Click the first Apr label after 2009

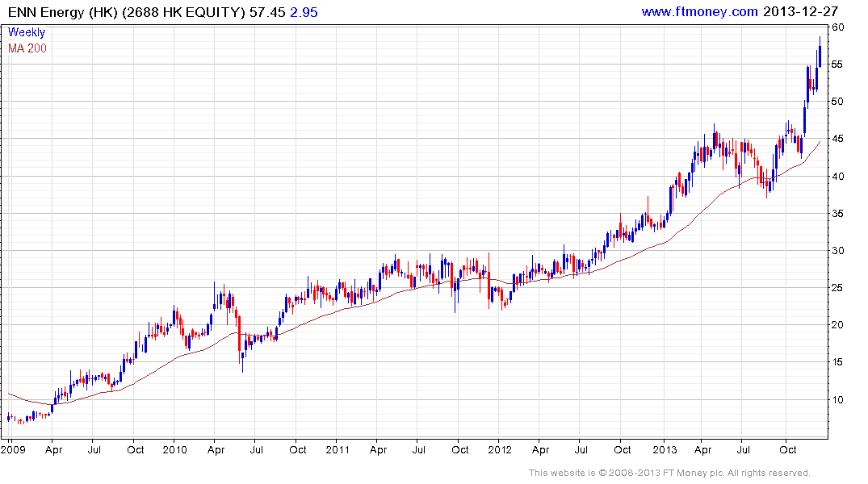tap(54, 450)
